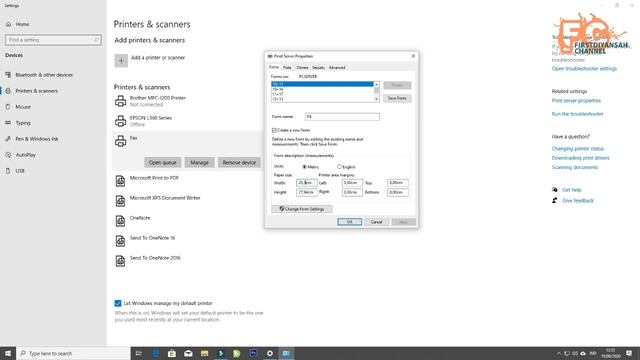Cancel the Print Server Properties dialog

pos(376,222)
